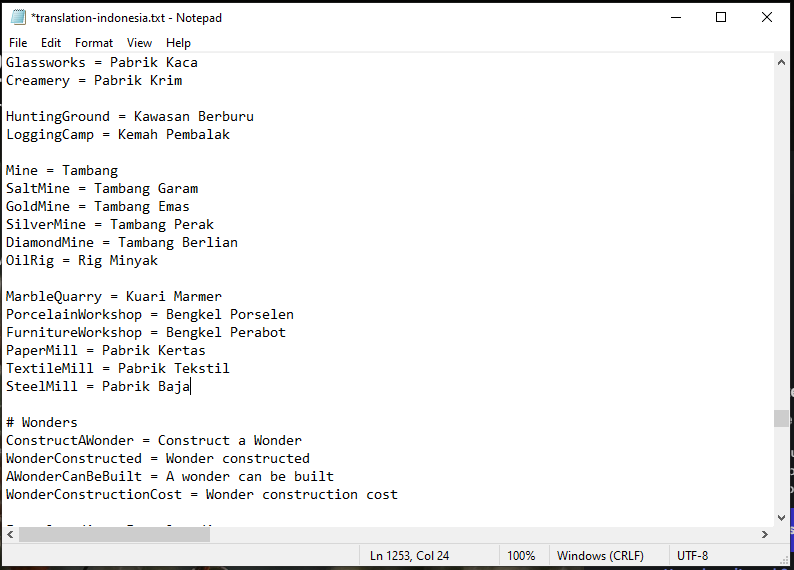Image resolution: width=794 pixels, height=570 pixels.
Task: Open the View menu
Action: (139, 43)
